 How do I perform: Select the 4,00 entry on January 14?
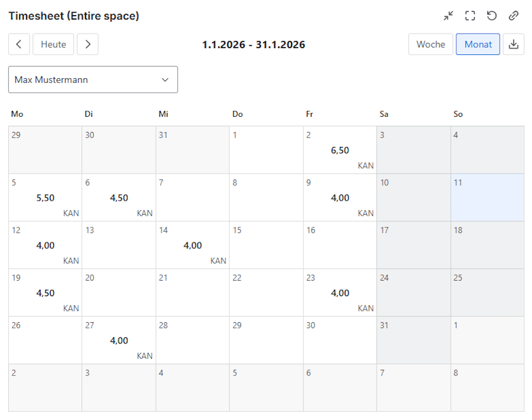[193, 245]
